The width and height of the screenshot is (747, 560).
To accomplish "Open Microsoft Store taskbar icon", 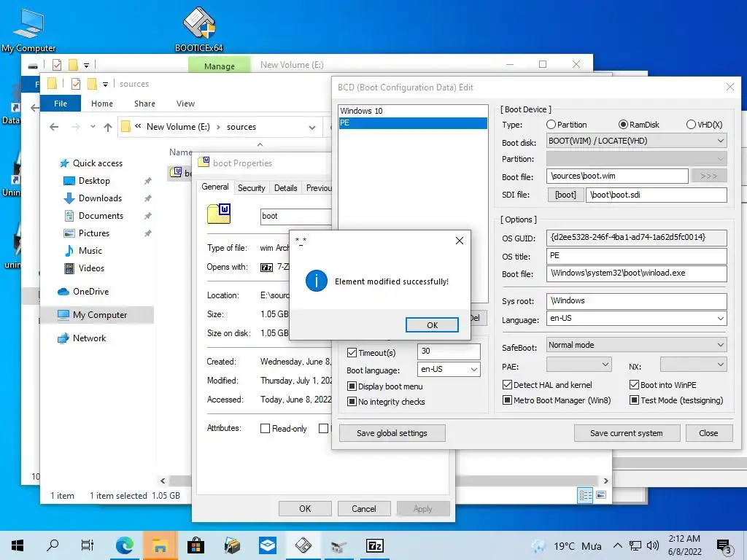I will (x=196, y=545).
